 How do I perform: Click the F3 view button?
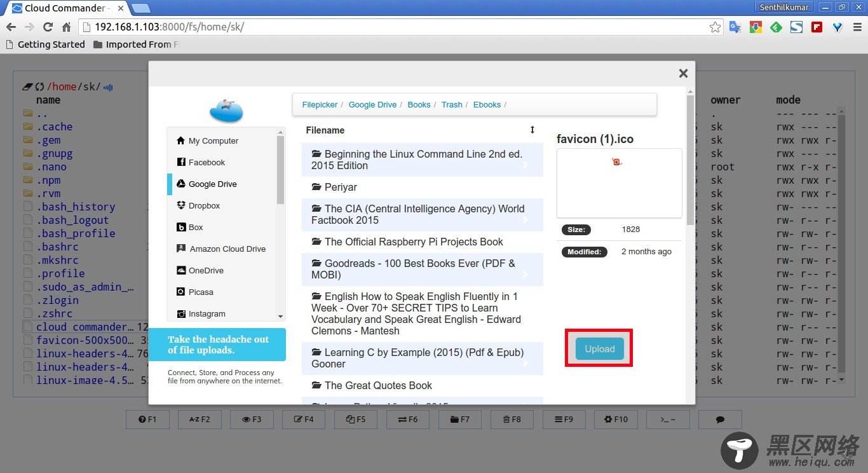252,420
